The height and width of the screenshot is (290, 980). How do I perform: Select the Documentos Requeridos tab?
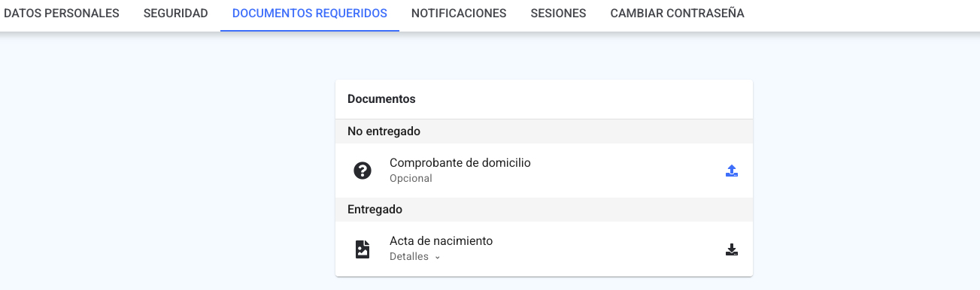(x=310, y=14)
